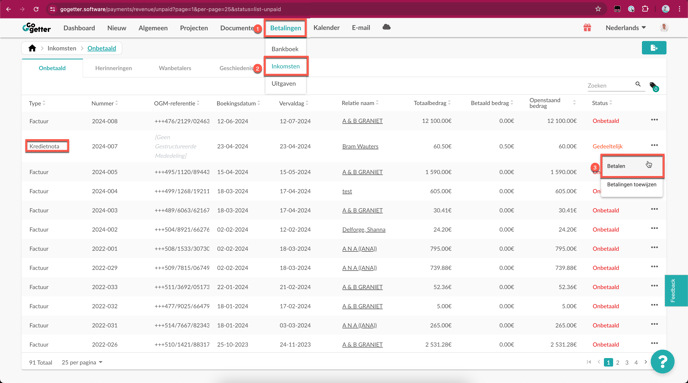The width and height of the screenshot is (688, 383).
Task: Open the help question mark bubble
Action: pos(663,362)
